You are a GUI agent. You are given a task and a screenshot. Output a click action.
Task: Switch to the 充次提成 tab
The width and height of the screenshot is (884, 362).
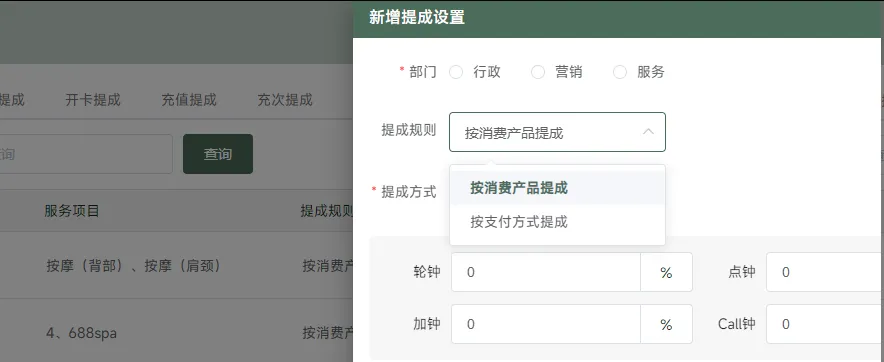(x=285, y=100)
